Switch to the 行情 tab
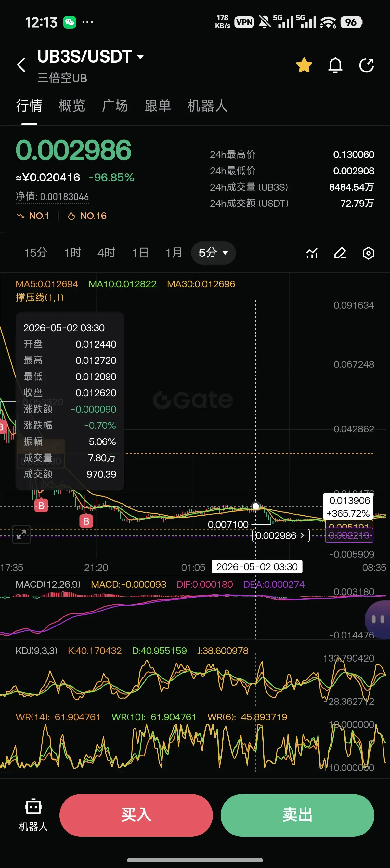Screen dimensions: 390x868 tap(29, 106)
